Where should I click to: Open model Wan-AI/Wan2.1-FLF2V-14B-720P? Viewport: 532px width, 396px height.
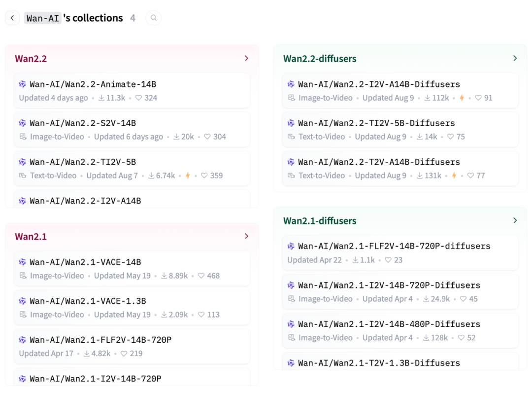point(132,346)
